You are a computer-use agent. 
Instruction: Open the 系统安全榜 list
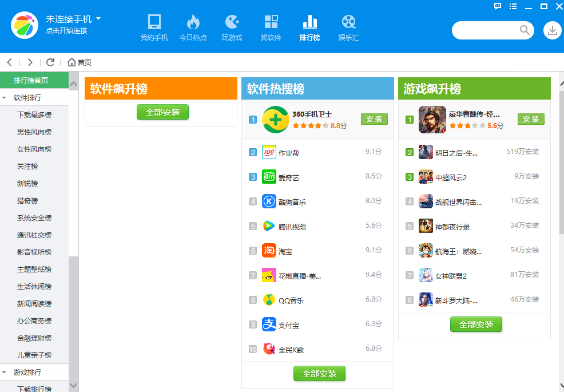coord(34,218)
